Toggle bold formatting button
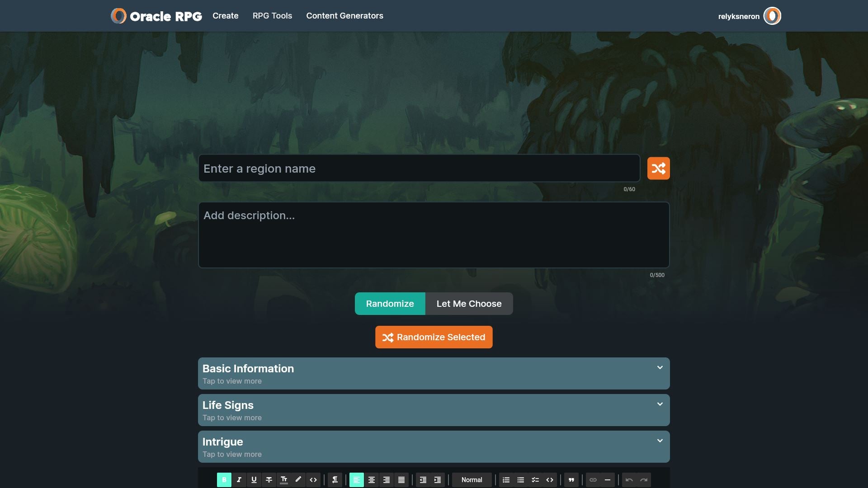The width and height of the screenshot is (868, 488). (x=224, y=480)
